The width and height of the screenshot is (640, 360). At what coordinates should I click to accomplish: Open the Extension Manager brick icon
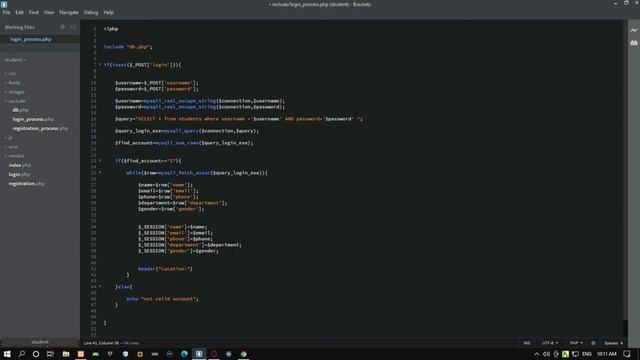tap(633, 43)
